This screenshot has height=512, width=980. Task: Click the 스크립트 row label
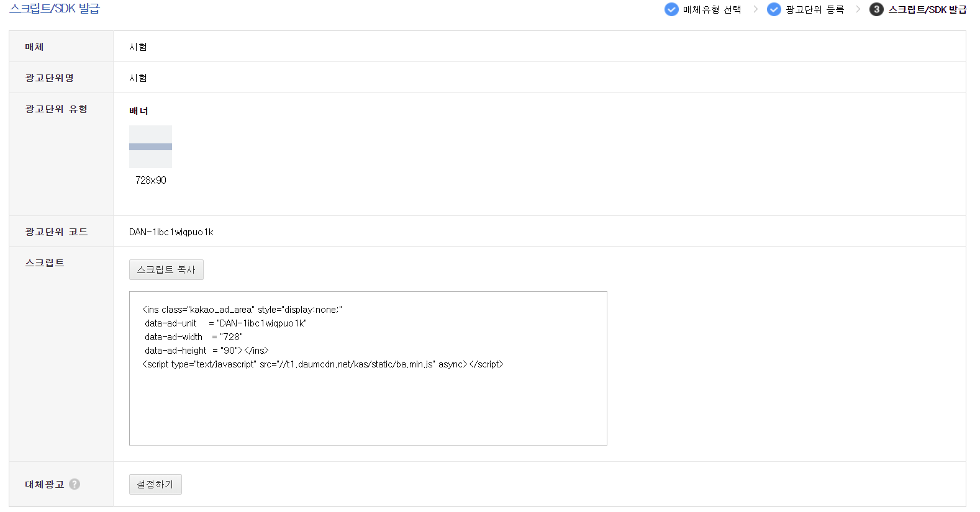click(x=45, y=263)
